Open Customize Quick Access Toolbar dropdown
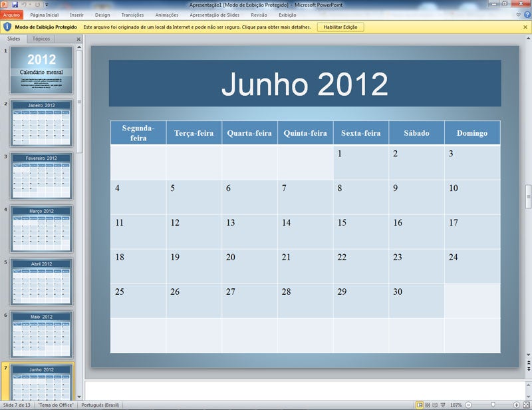The height and width of the screenshot is (410, 532). pos(47,5)
